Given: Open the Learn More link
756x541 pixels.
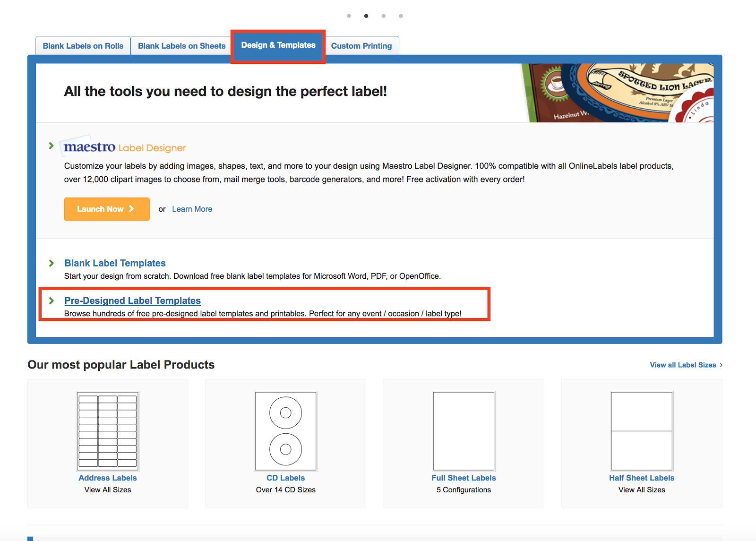Looking at the screenshot, I should click(x=192, y=209).
